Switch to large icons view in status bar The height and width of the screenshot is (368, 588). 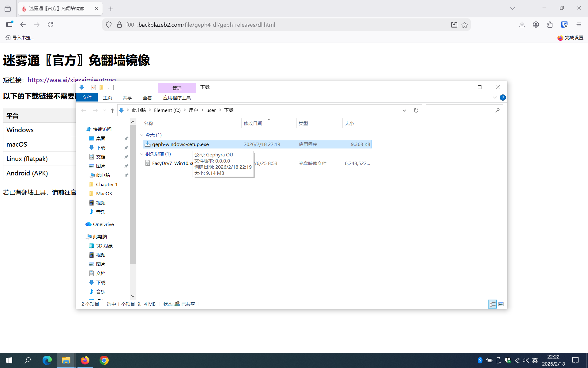(501, 304)
